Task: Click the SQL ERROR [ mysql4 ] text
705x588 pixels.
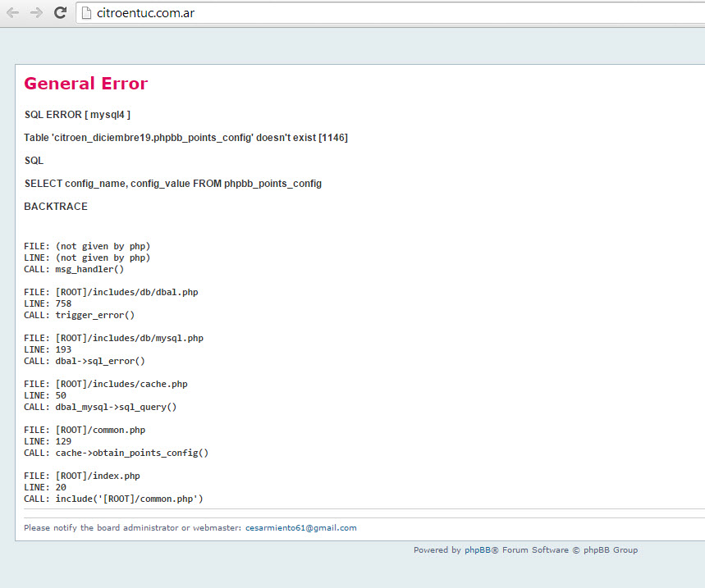Action: point(77,115)
